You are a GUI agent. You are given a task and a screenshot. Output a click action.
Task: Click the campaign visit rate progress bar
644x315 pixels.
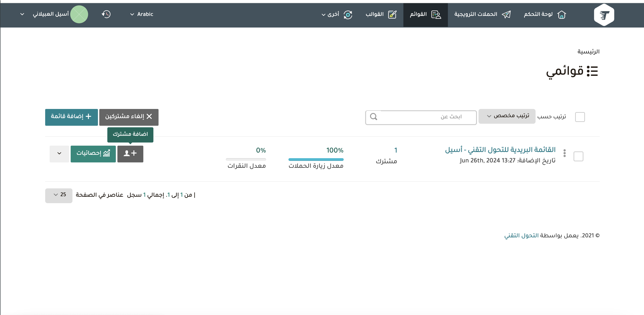tap(316, 159)
